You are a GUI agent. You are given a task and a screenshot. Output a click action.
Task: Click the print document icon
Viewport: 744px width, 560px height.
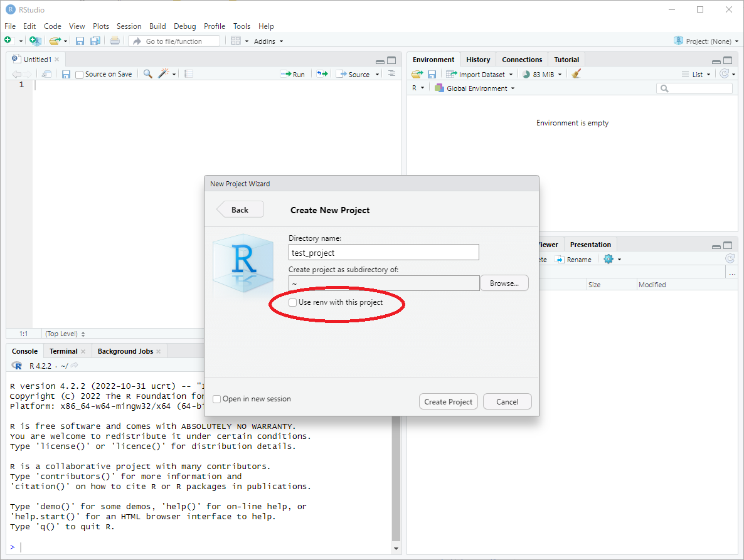114,41
